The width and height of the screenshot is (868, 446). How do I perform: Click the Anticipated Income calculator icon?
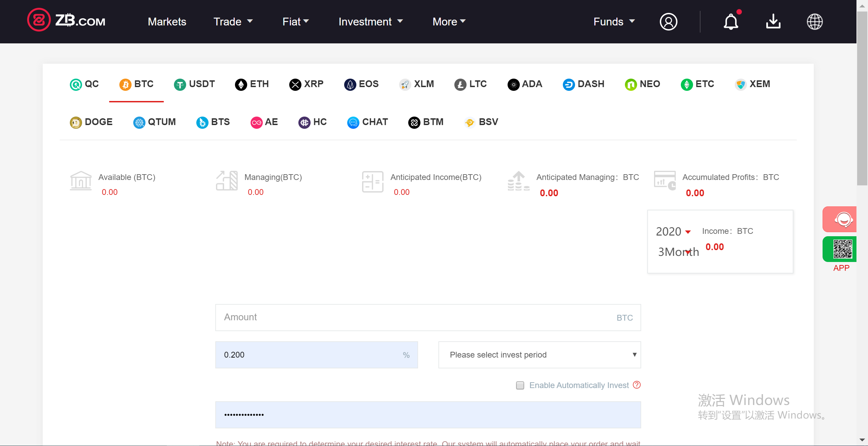tap(373, 182)
